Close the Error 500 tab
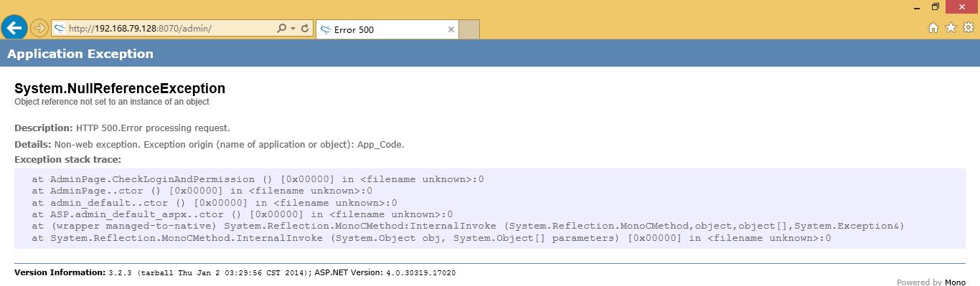 (451, 29)
